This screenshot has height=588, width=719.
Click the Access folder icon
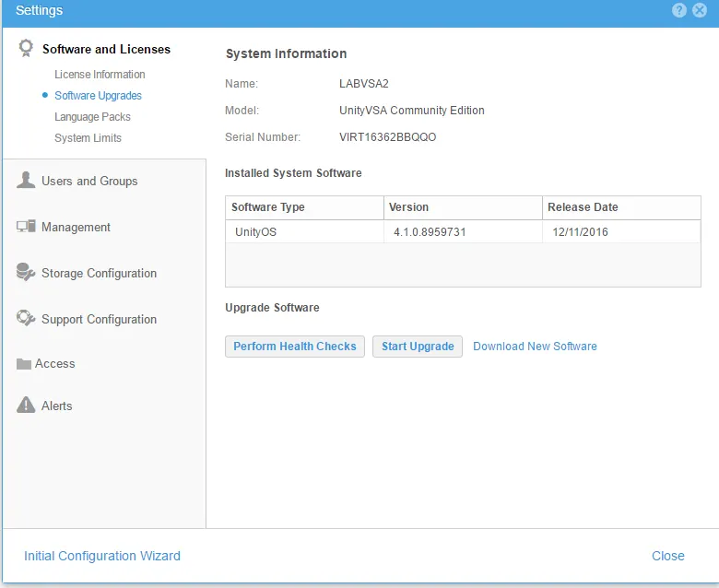pyautogui.click(x=23, y=364)
